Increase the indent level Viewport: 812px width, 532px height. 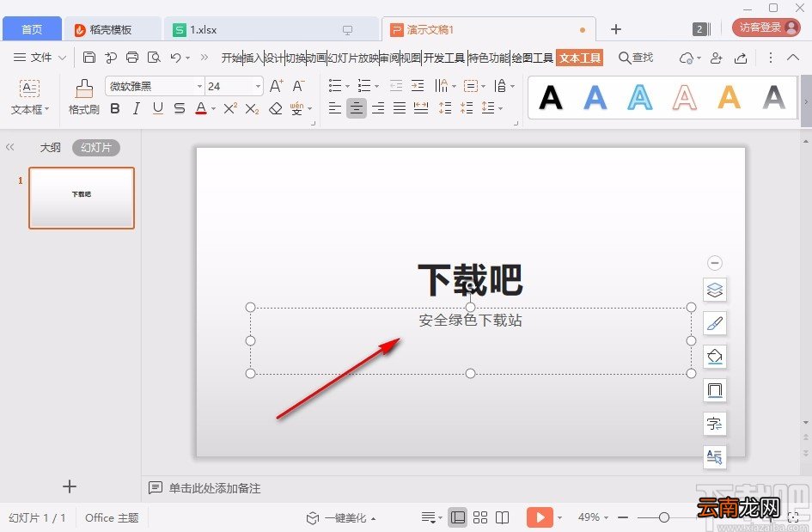pyautogui.click(x=418, y=85)
